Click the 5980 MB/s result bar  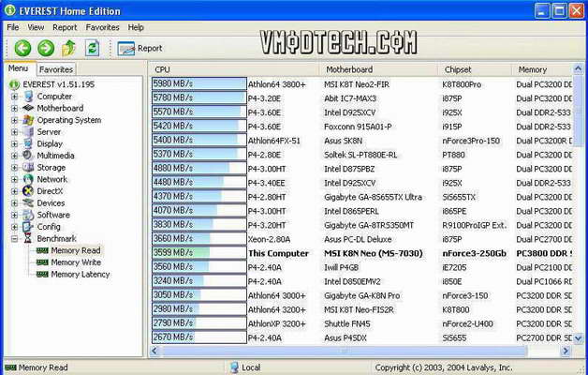[x=199, y=83]
